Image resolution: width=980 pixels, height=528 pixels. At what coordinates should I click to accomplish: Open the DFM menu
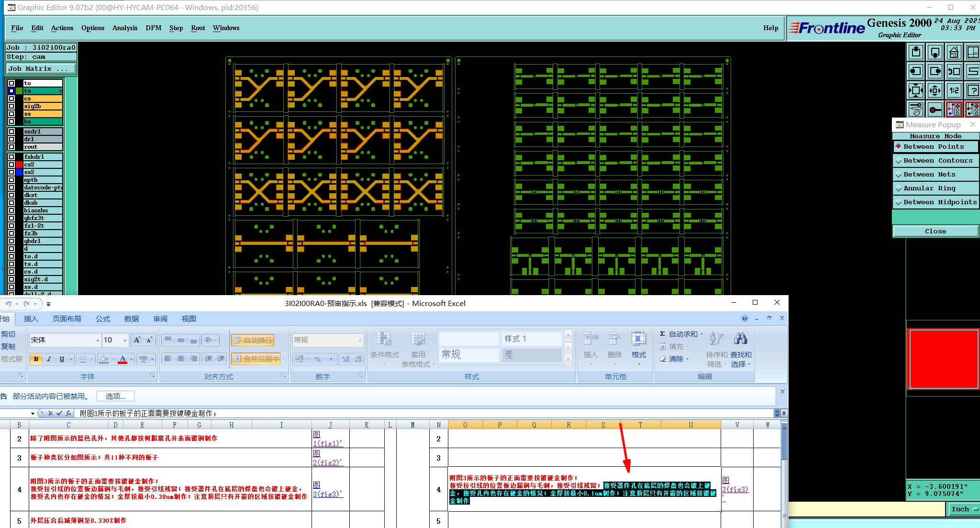pyautogui.click(x=153, y=28)
